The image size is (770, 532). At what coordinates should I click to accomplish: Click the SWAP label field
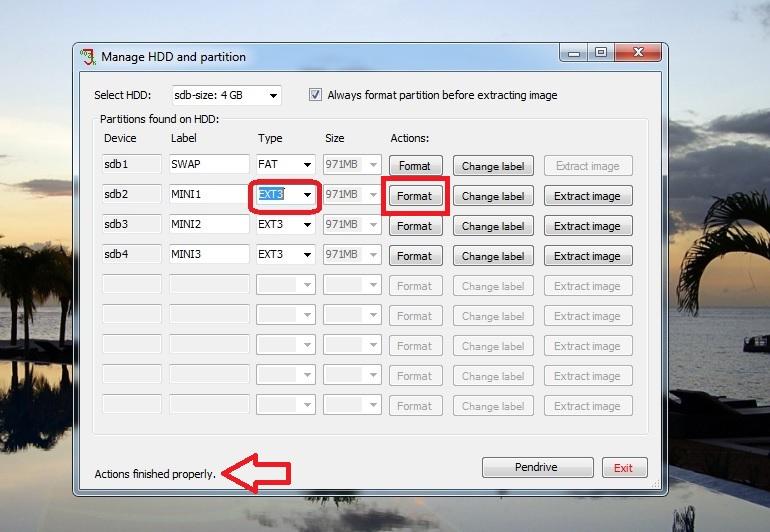point(209,164)
